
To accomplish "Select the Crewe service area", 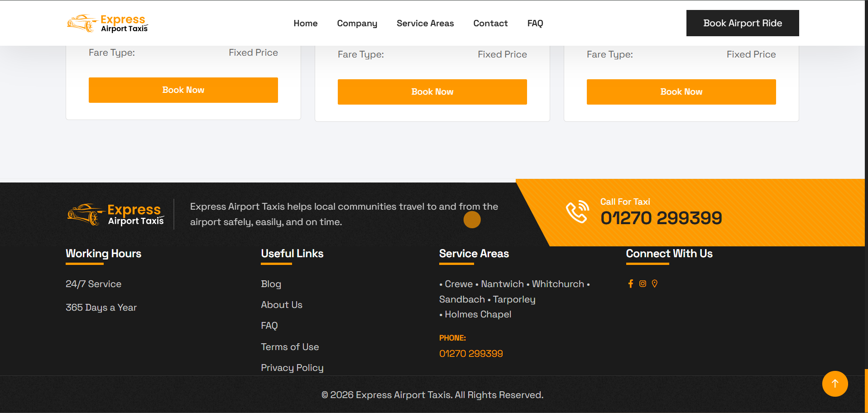I will click(x=459, y=284).
